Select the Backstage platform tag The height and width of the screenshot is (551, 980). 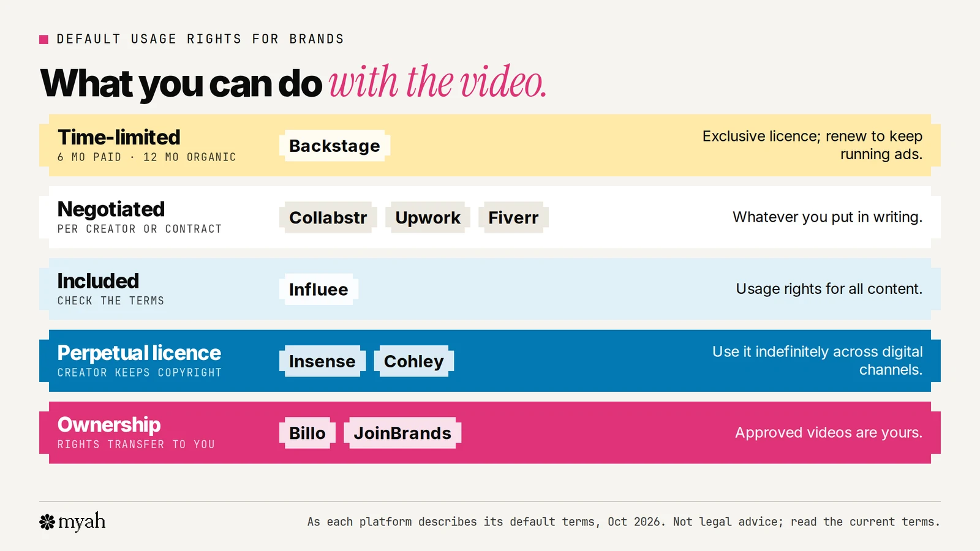[334, 146]
